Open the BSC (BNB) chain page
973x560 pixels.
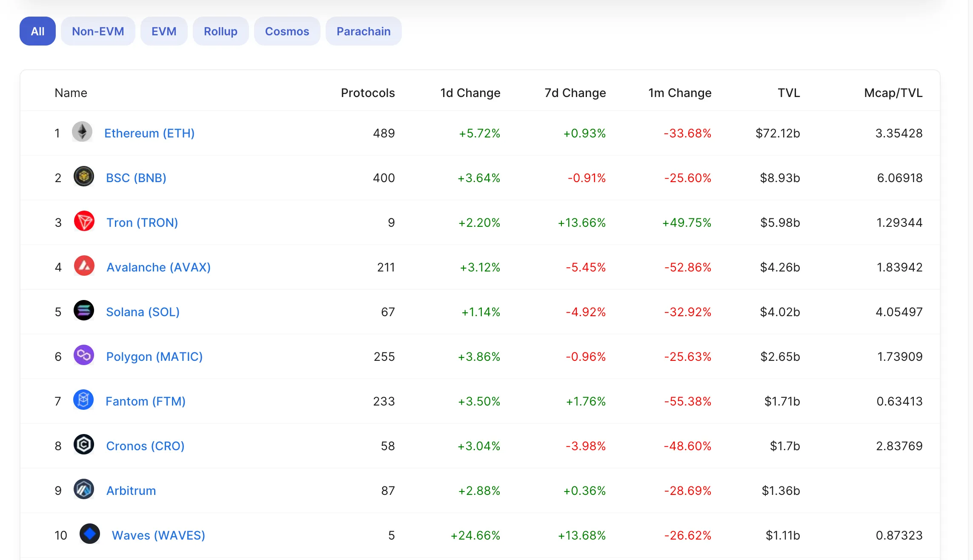click(136, 178)
